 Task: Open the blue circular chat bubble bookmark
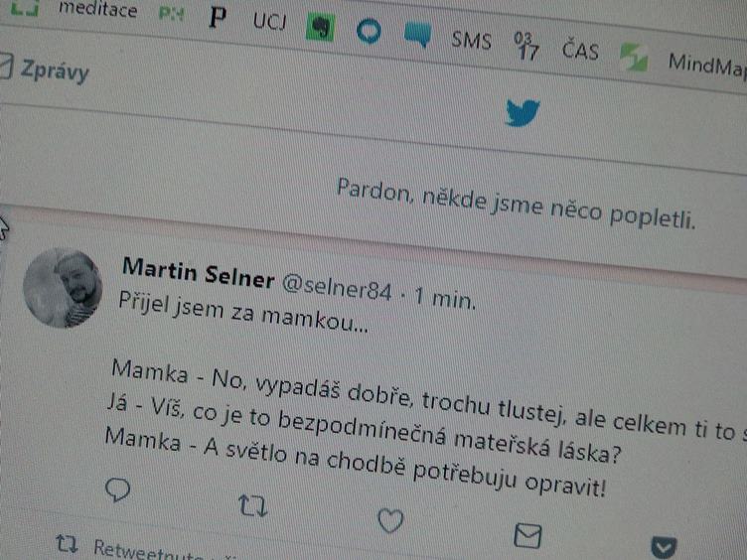click(x=369, y=32)
